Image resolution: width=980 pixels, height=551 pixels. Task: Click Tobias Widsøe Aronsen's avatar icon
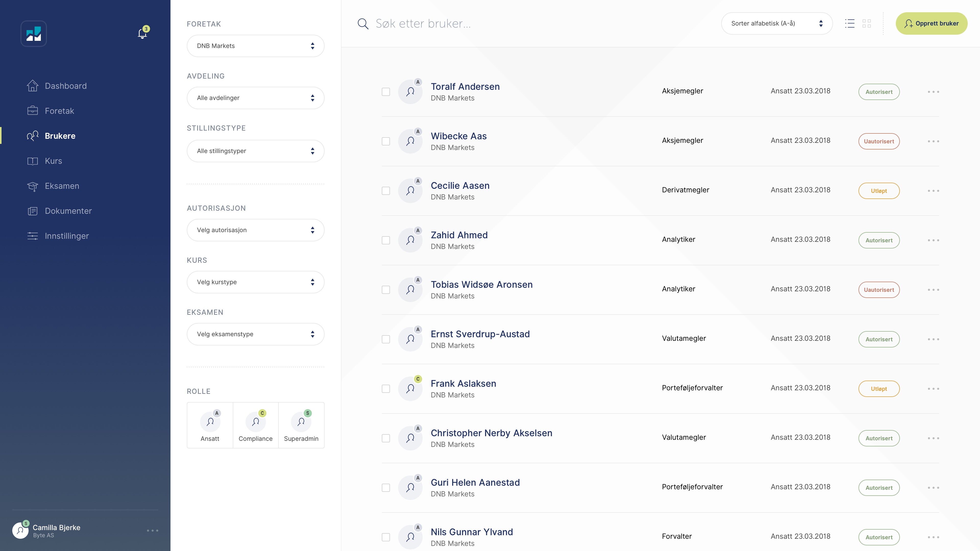pos(410,289)
